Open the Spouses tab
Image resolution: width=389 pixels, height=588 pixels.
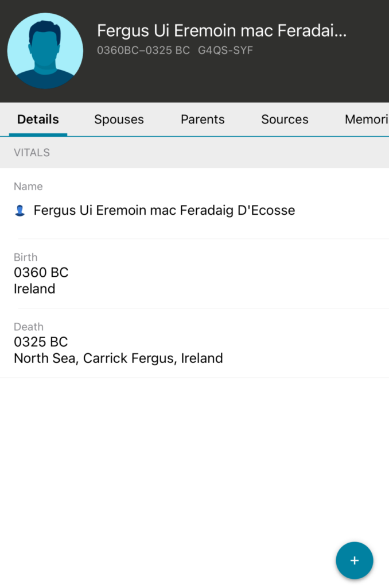[x=119, y=119]
